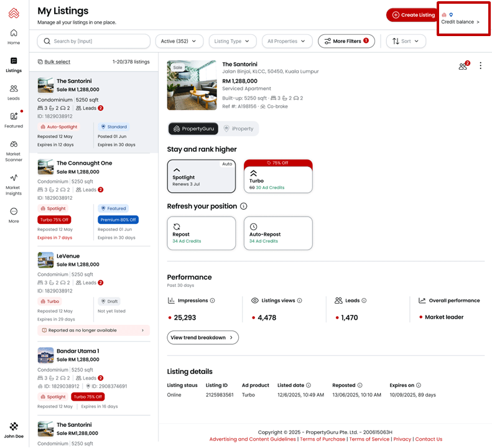
Task: Toggle Bulk select for listings
Action: 53,62
